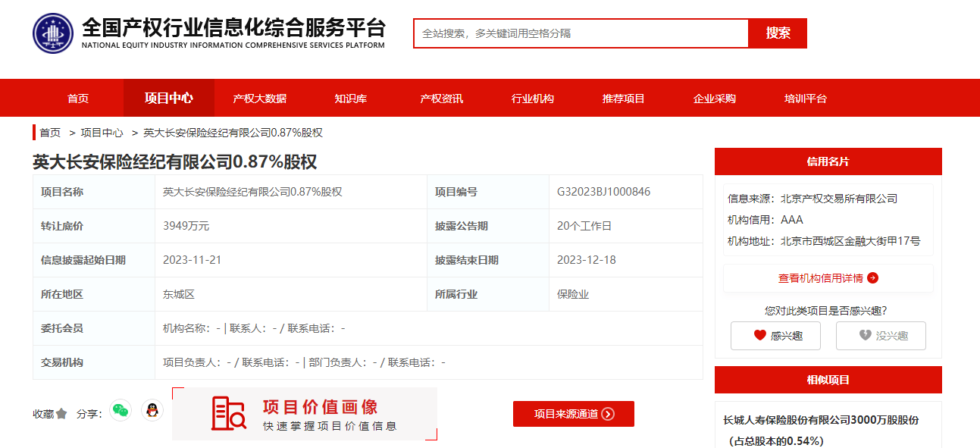Mark this project as 感兴趣
980x448 pixels.
tap(775, 335)
